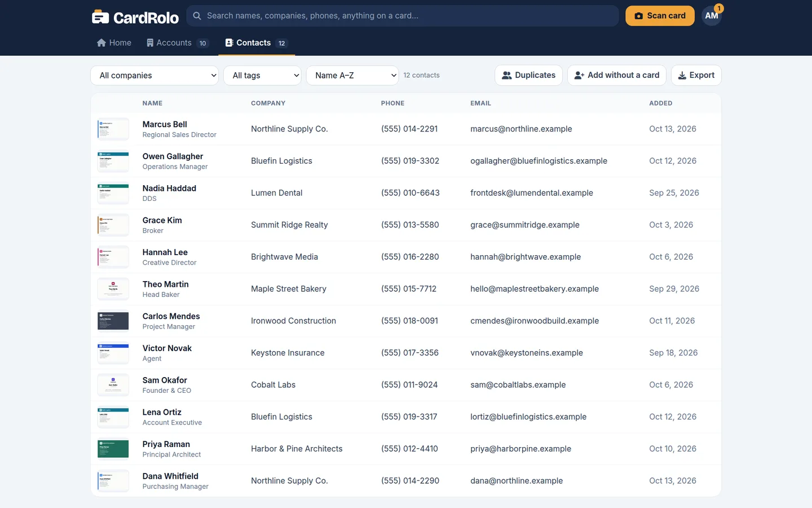
Task: Click the Duplicates people icon
Action: pyautogui.click(x=507, y=75)
